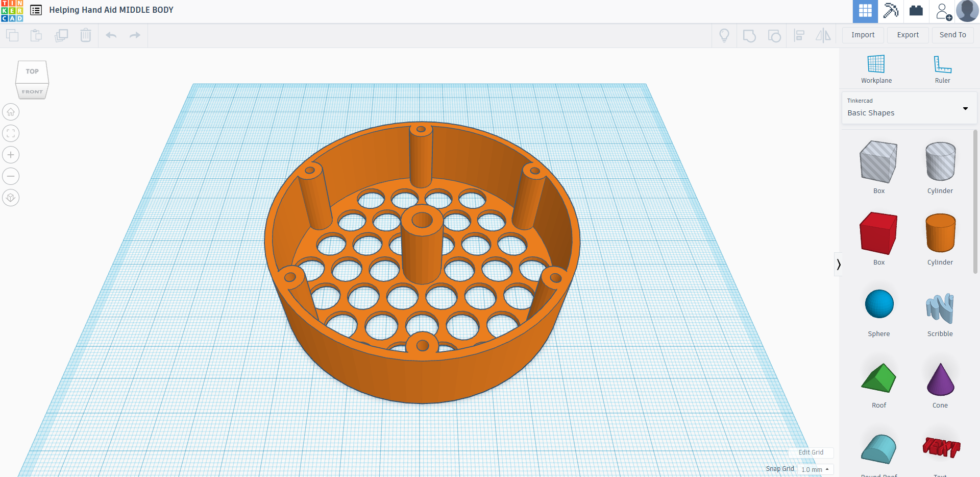The image size is (980, 477).
Task: Click the Fit all in view button
Action: pyautogui.click(x=11, y=133)
